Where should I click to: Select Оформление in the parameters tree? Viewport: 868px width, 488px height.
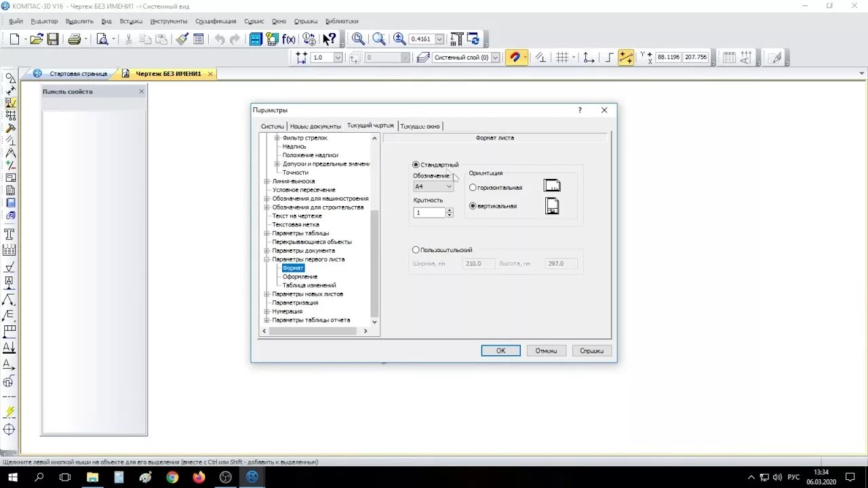click(x=300, y=277)
